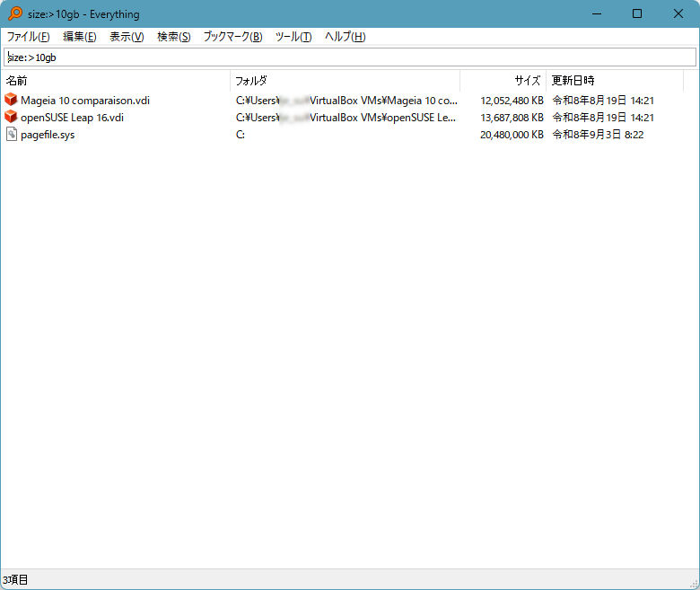Viewport: 700px width, 590px height.
Task: Click the VirtualBox icon of openSUSE Leap 16.vdi
Action: click(11, 117)
